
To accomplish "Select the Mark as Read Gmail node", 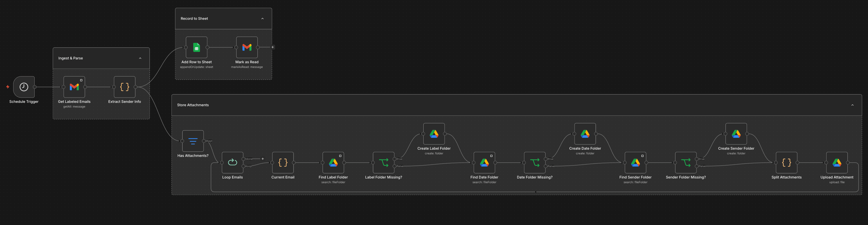I will (x=247, y=48).
